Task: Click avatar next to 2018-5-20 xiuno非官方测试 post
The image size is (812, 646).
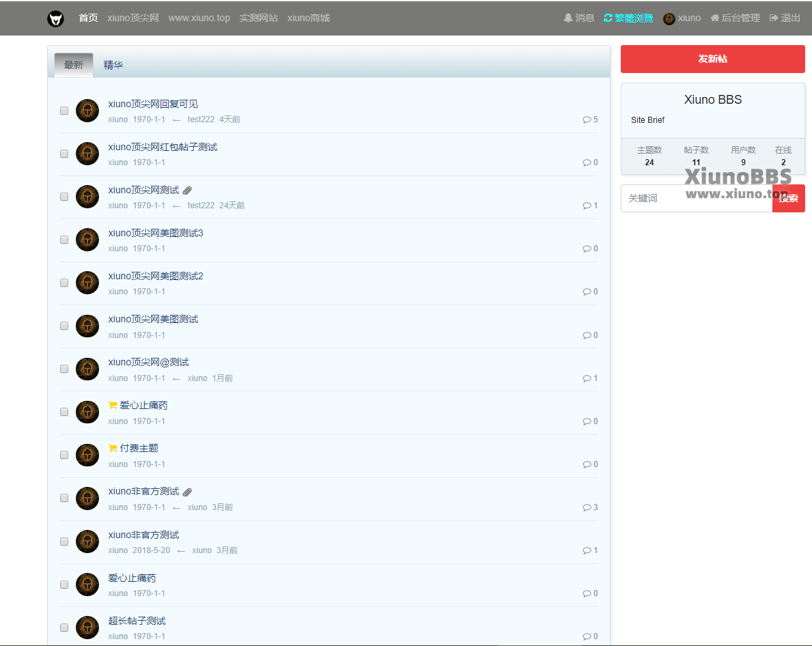Action: [x=87, y=542]
